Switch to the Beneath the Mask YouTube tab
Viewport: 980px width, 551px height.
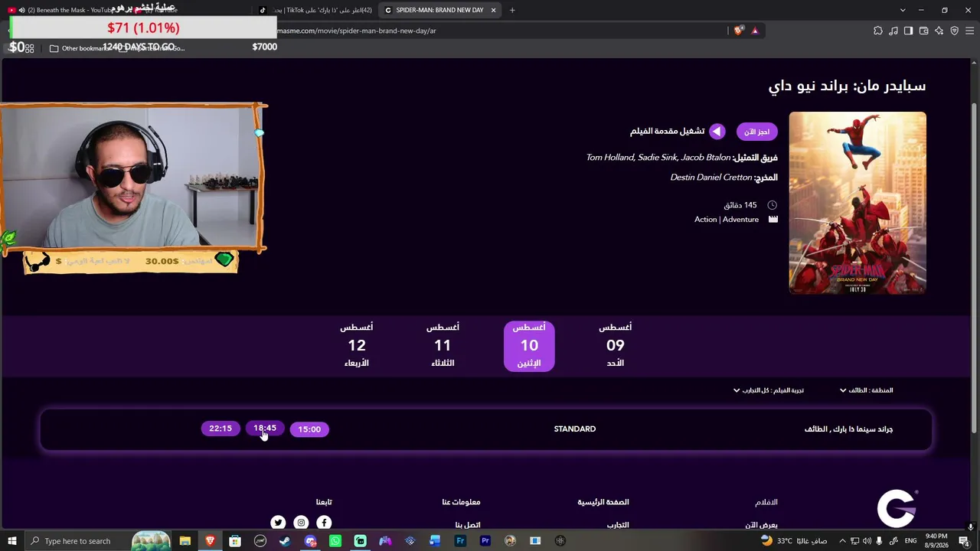coord(65,10)
